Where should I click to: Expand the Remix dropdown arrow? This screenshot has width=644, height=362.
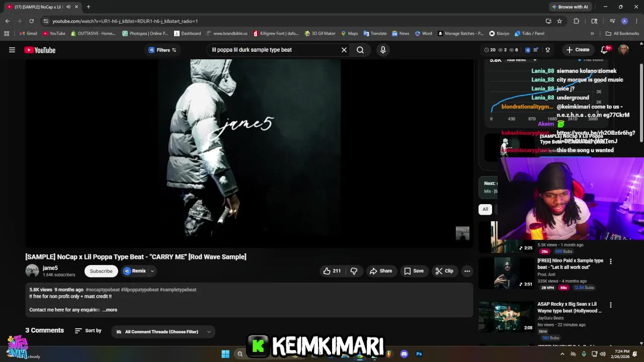(x=152, y=271)
